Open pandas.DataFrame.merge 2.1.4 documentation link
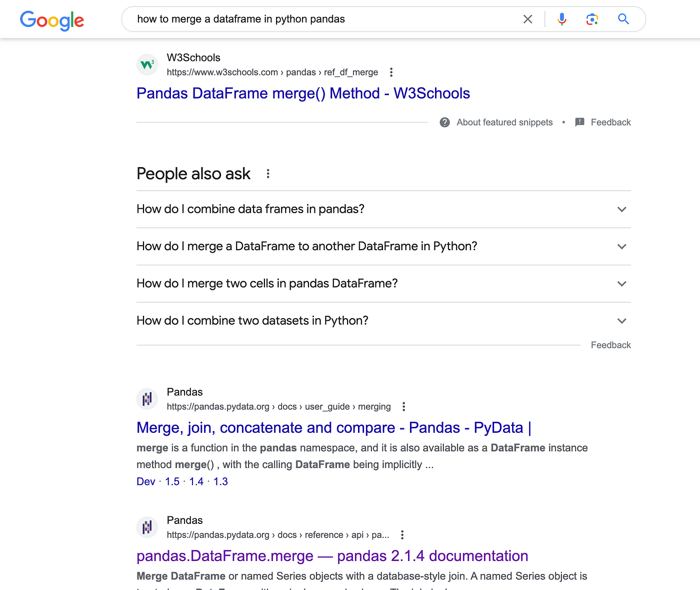 (332, 556)
